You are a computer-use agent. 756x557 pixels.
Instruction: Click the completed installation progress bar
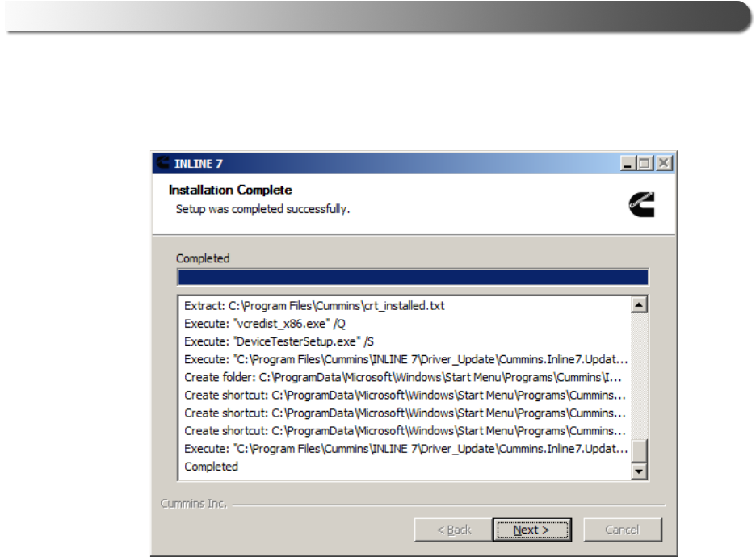[x=414, y=277]
